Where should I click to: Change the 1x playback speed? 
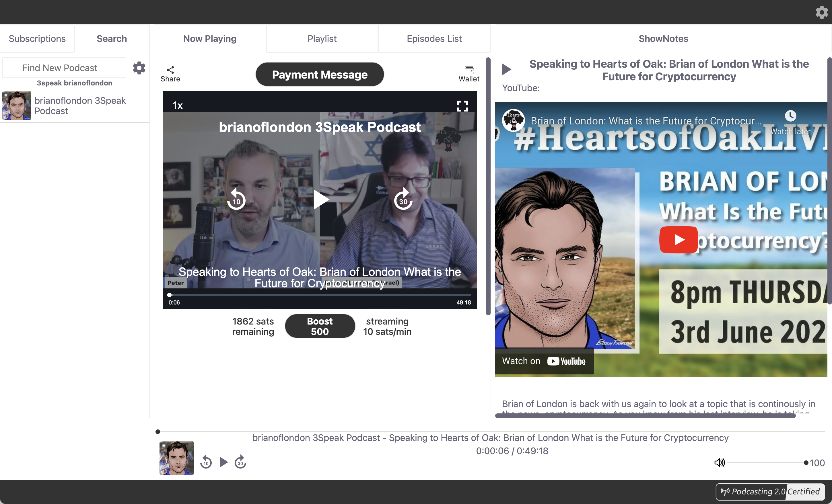178,106
